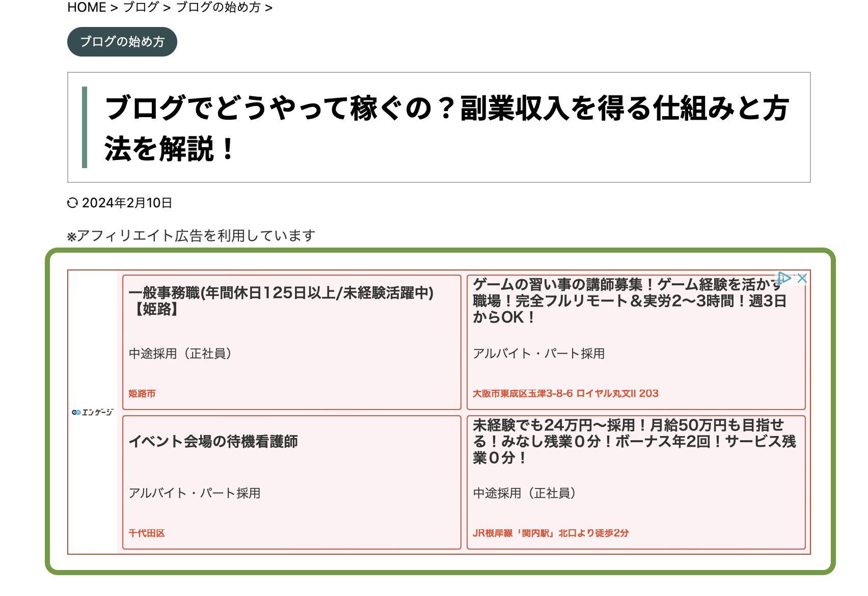Click the JR根岸線「関内駅」北口より徒歩2分 text
The height and width of the screenshot is (596, 868).
(551, 533)
